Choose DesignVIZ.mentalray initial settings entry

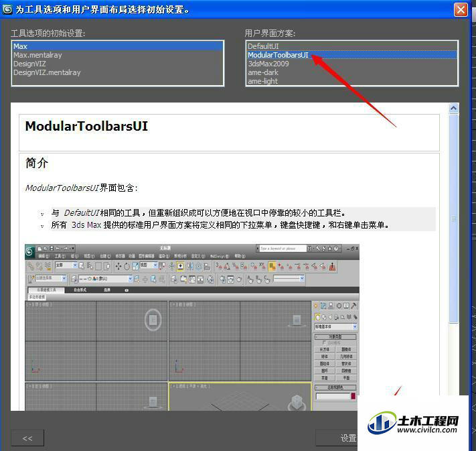tap(117, 72)
